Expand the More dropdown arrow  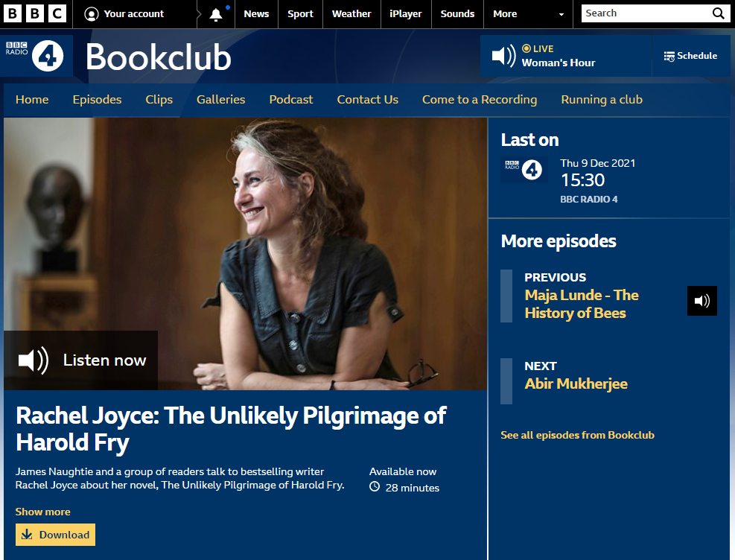pyautogui.click(x=561, y=15)
